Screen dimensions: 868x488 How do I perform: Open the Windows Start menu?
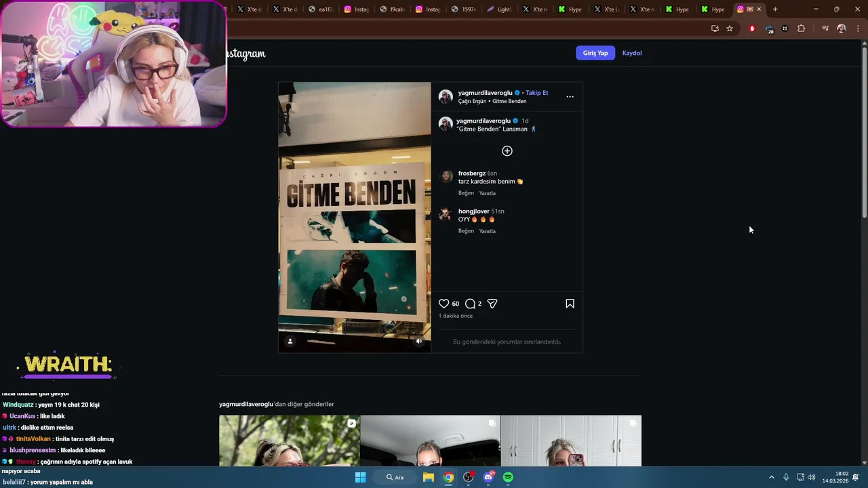[x=361, y=477]
